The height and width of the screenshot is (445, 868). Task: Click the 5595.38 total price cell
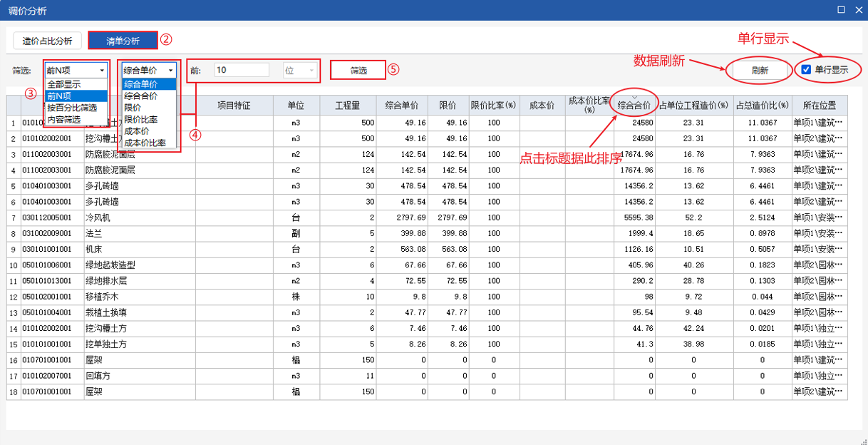(634, 218)
